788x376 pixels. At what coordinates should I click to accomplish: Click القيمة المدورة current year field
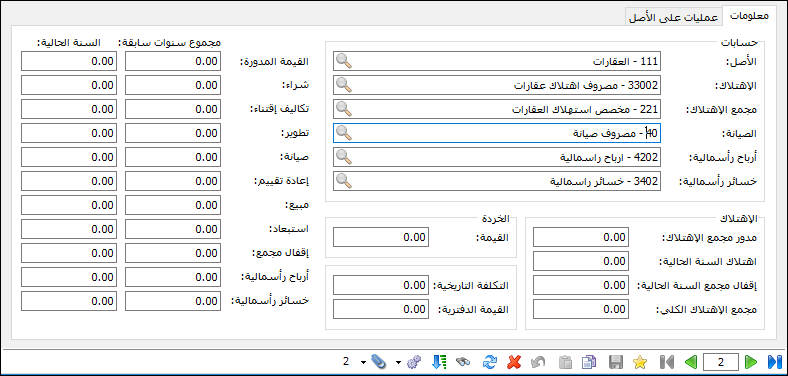point(69,61)
